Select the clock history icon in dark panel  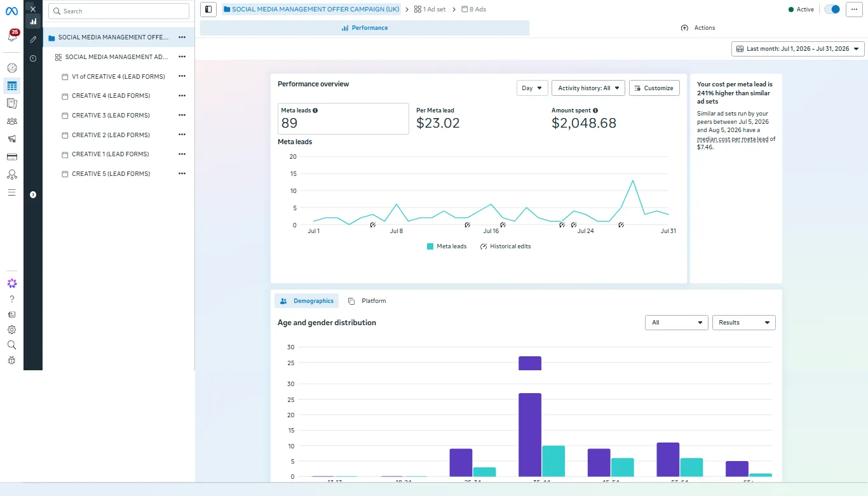33,58
